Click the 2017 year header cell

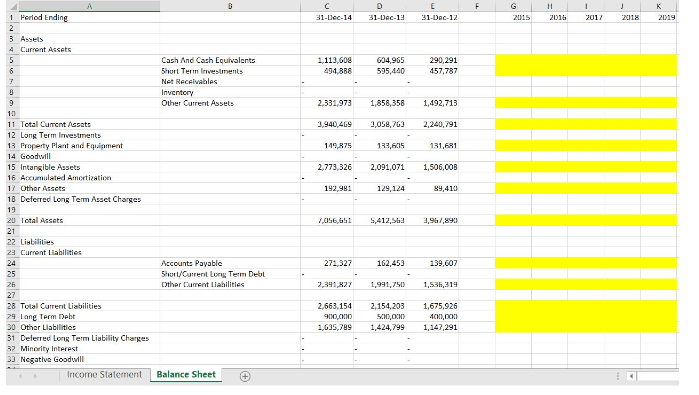pyautogui.click(x=594, y=17)
